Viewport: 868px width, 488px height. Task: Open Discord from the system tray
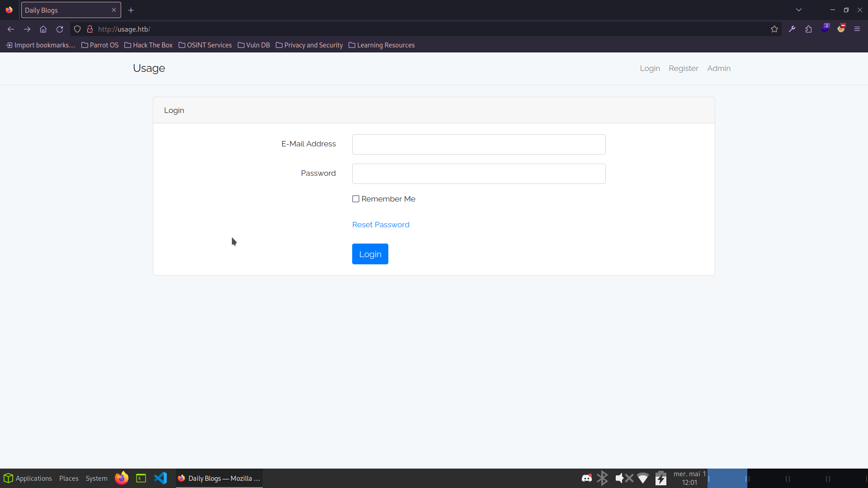(586, 478)
